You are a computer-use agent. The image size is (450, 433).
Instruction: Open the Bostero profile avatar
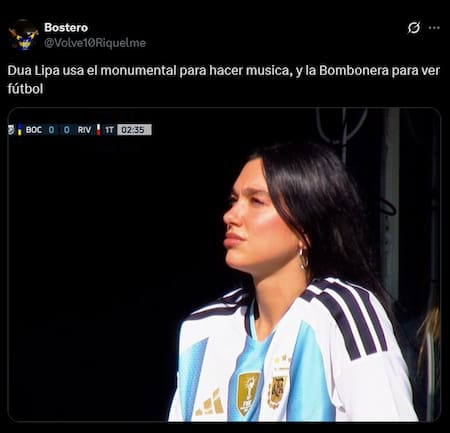(x=23, y=35)
